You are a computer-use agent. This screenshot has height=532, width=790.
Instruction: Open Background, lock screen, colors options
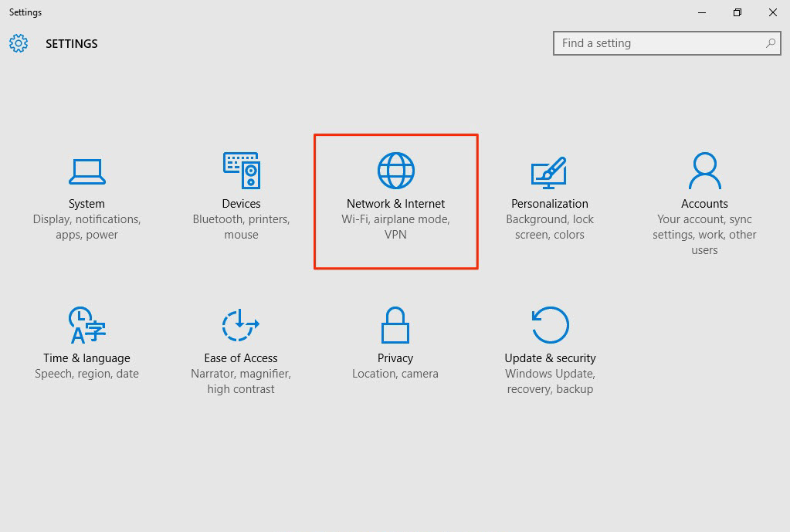pos(550,227)
